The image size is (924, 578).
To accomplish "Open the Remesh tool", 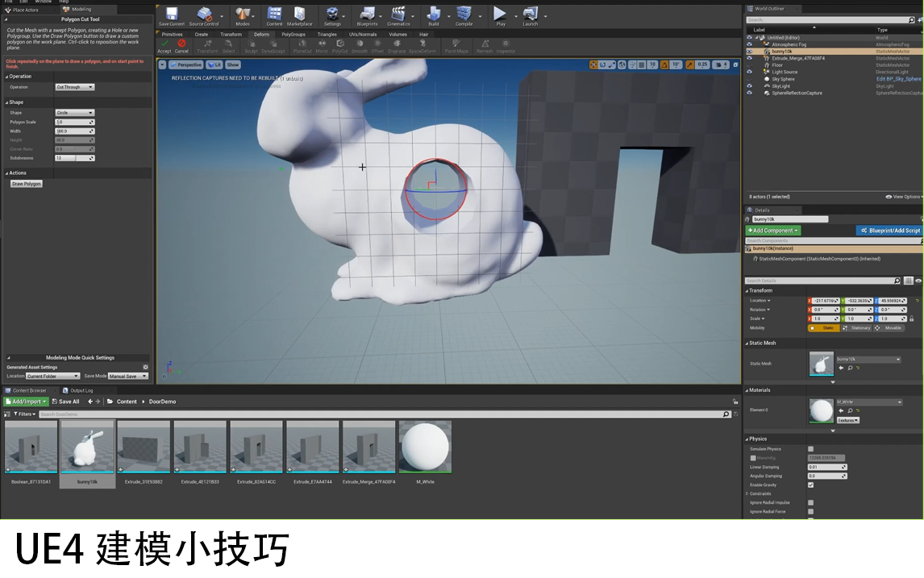I will click(x=485, y=45).
